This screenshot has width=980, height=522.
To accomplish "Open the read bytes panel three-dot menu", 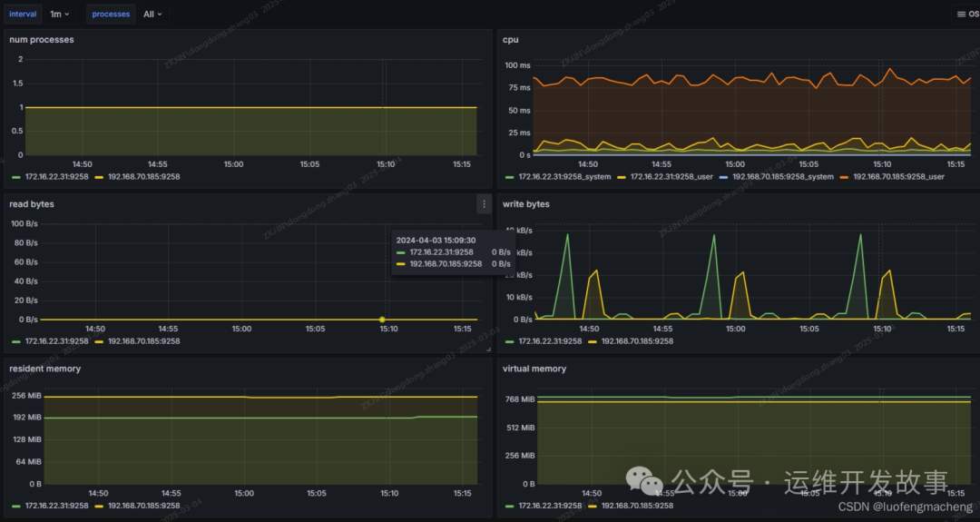I will click(x=484, y=203).
